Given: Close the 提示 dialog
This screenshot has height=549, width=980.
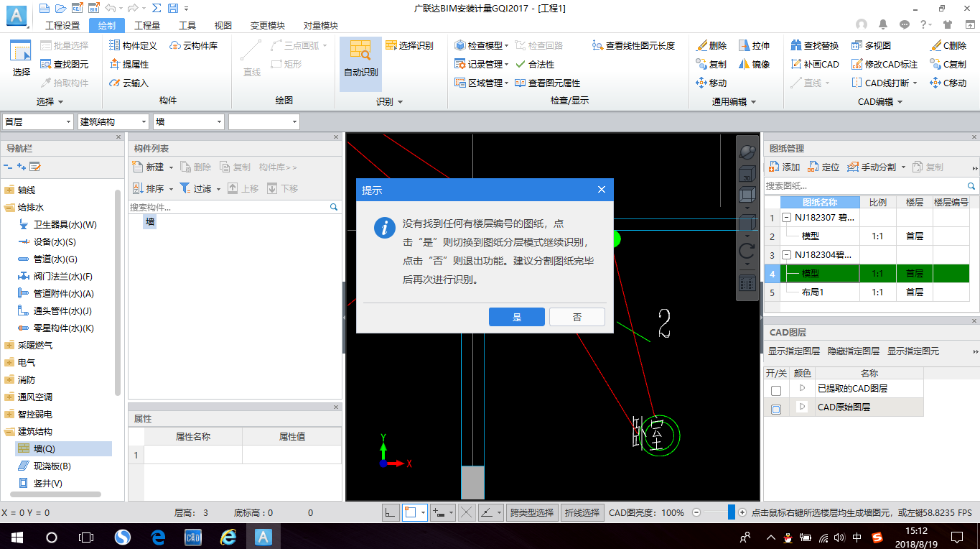Looking at the screenshot, I should coord(602,190).
